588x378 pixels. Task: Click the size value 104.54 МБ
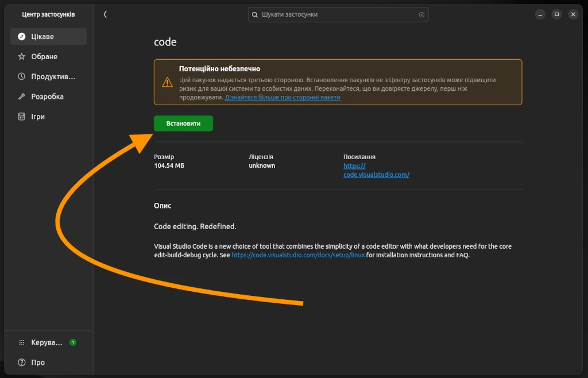(x=169, y=165)
